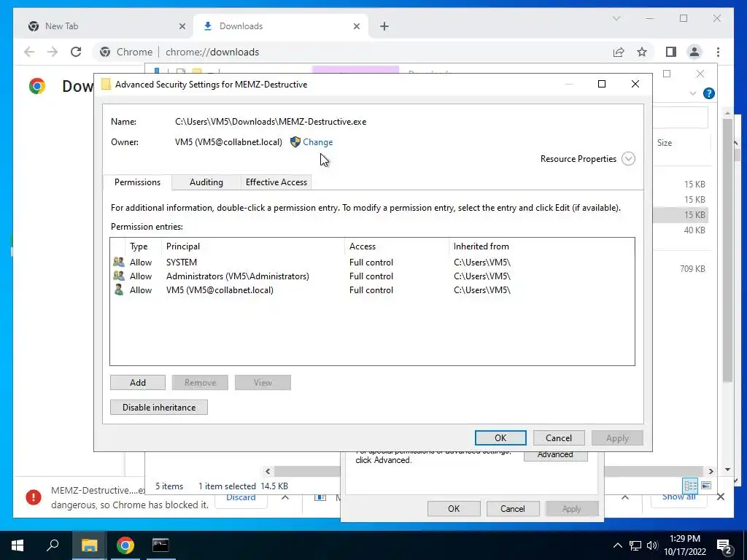Switch to the New Tab Chrome tab
The image size is (747, 560).
coord(104,26)
